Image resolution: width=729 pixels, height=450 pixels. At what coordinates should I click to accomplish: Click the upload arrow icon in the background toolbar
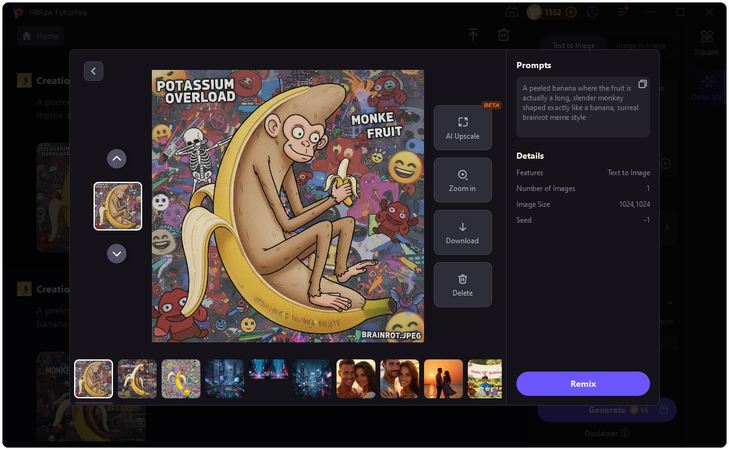point(473,34)
